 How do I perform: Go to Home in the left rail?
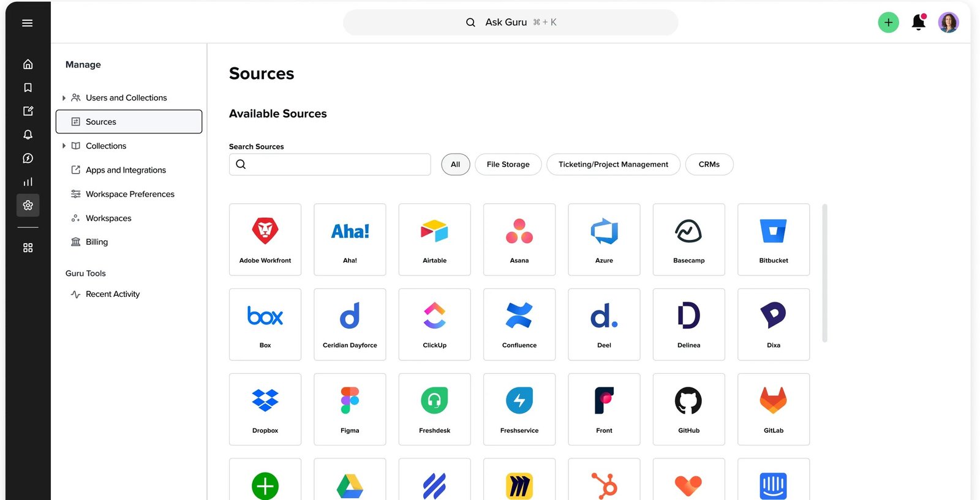tap(28, 64)
